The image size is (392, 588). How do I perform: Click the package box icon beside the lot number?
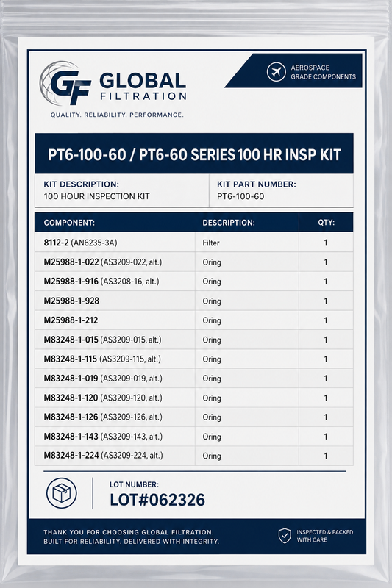tap(62, 493)
